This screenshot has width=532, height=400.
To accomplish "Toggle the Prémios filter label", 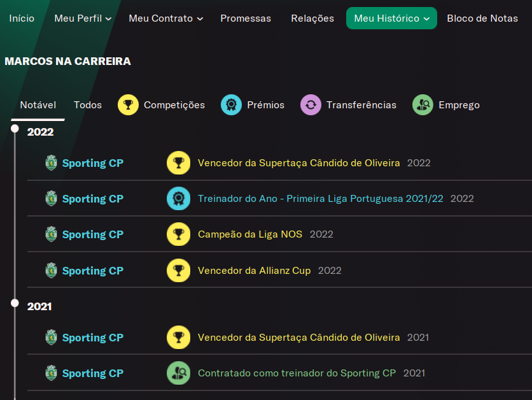I will click(x=265, y=105).
